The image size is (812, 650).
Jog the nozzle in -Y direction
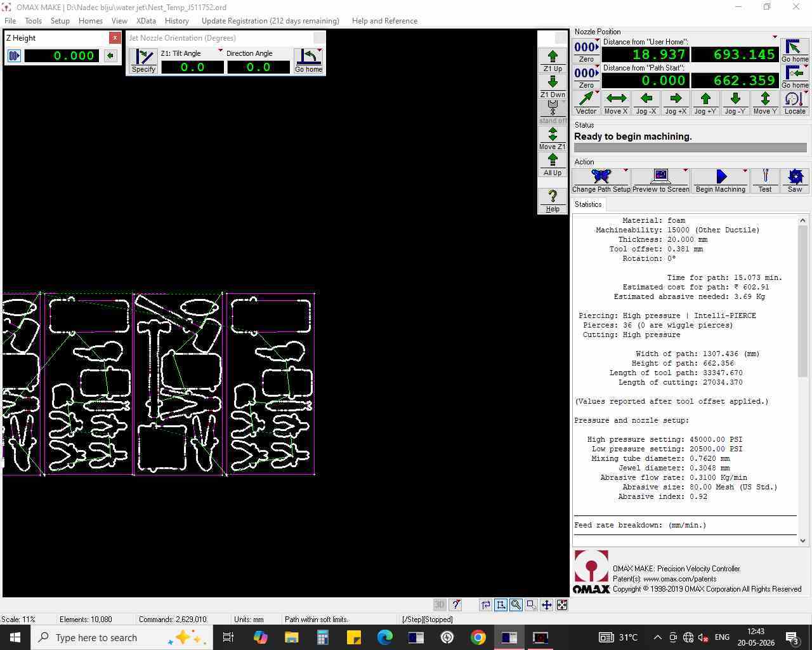click(735, 103)
